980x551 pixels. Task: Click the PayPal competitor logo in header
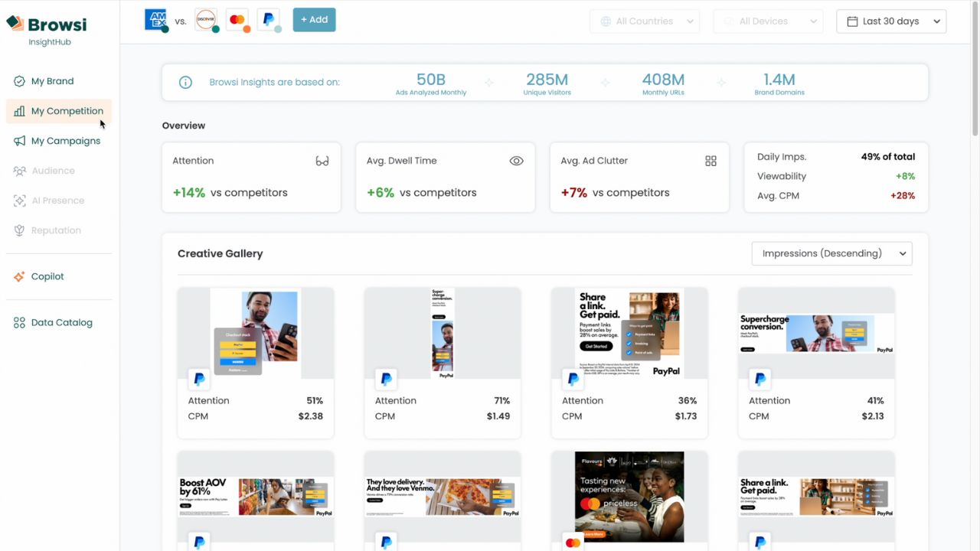(269, 20)
